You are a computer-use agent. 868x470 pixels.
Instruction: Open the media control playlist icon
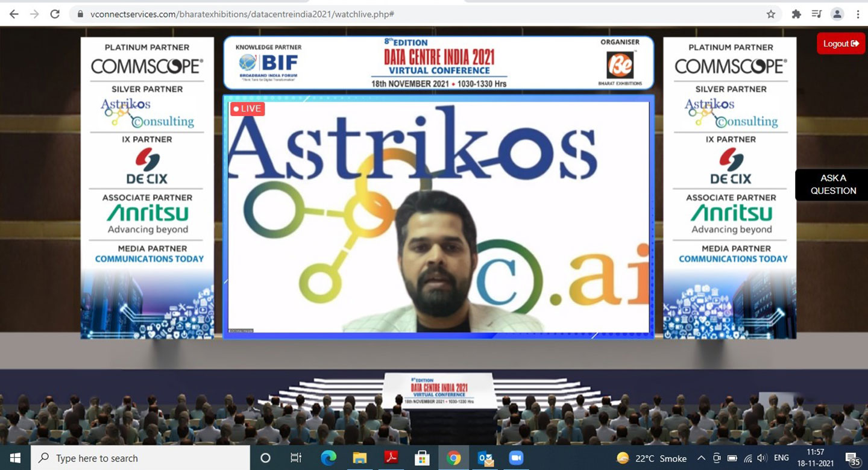click(816, 14)
